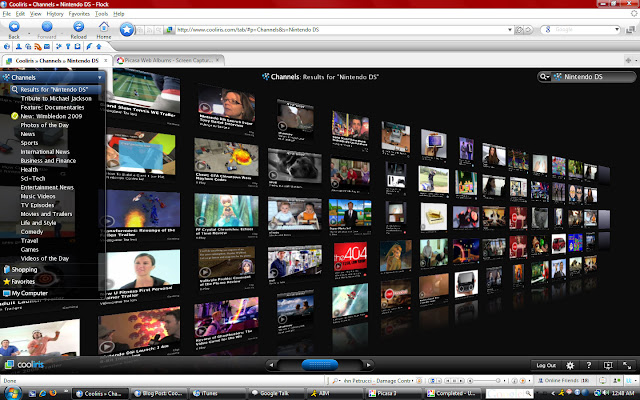Open the Photos of the Day channel
The image size is (640, 400).
44,125
